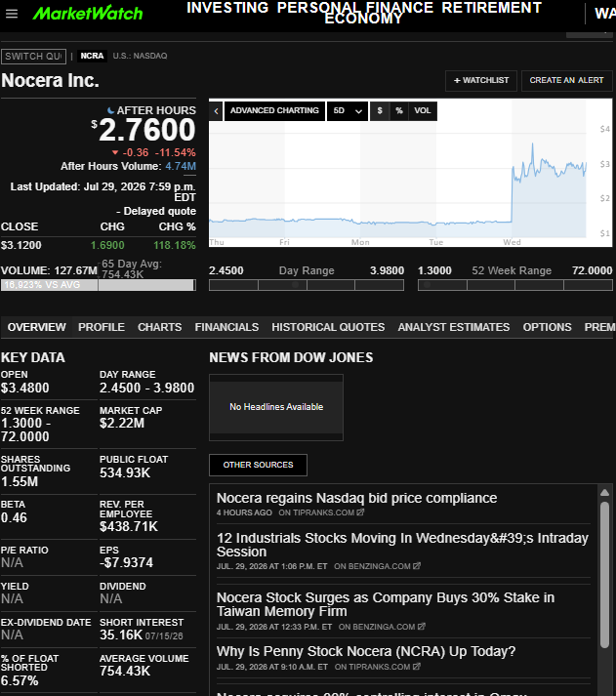Click the Short Interest 35.16K value
Viewport: 616px width, 696px height.
click(x=121, y=635)
